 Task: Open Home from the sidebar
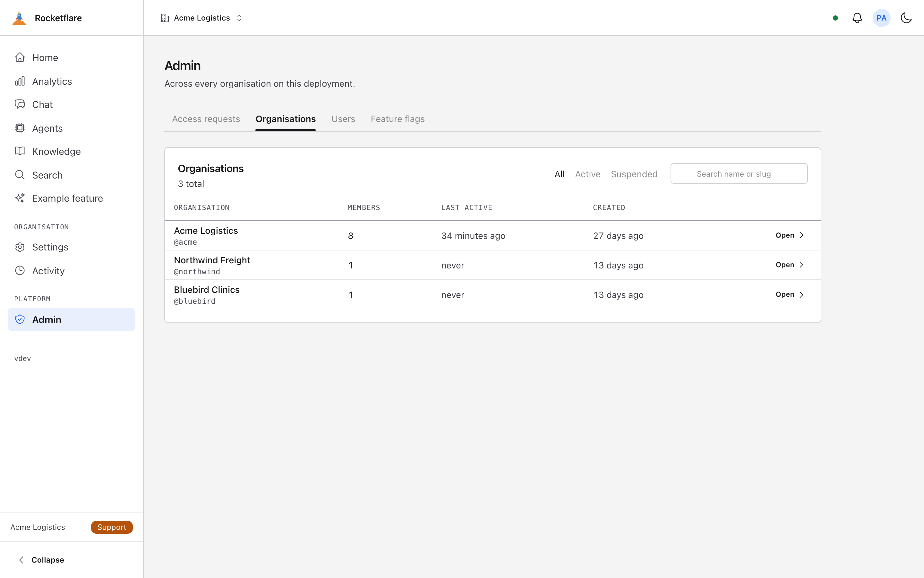coord(72,58)
